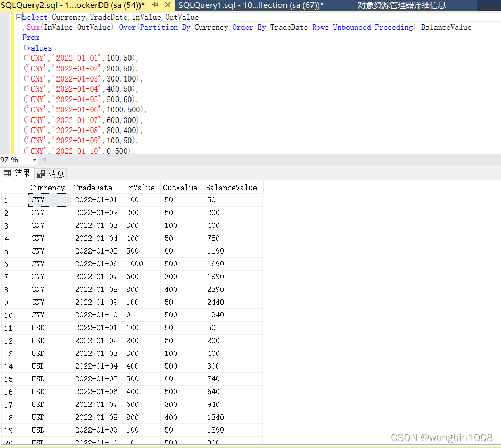
Task: Click BalanceValue alias in the query editor
Action: point(446,27)
